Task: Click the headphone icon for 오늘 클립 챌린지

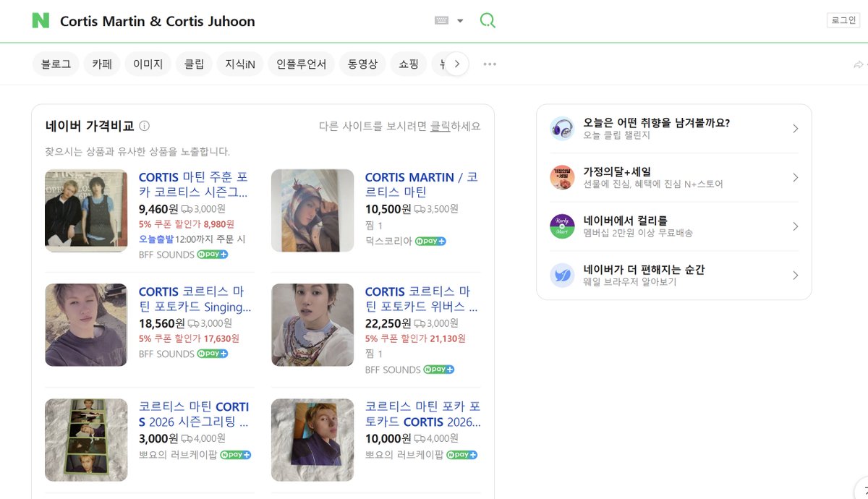Action: (x=562, y=129)
